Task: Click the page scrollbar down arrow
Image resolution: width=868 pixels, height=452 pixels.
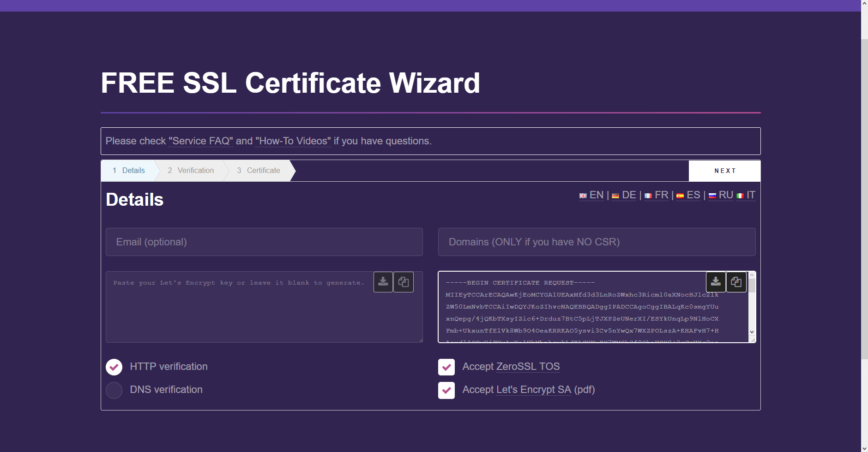Action: [x=864, y=448]
